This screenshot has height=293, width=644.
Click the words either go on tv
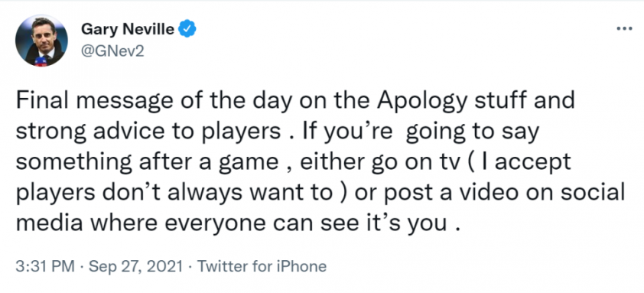374,162
